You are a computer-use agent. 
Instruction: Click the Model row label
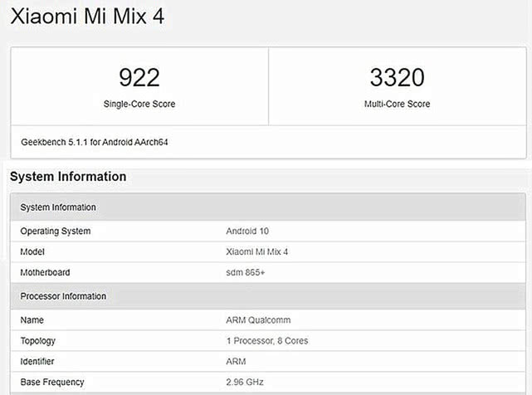(x=32, y=251)
